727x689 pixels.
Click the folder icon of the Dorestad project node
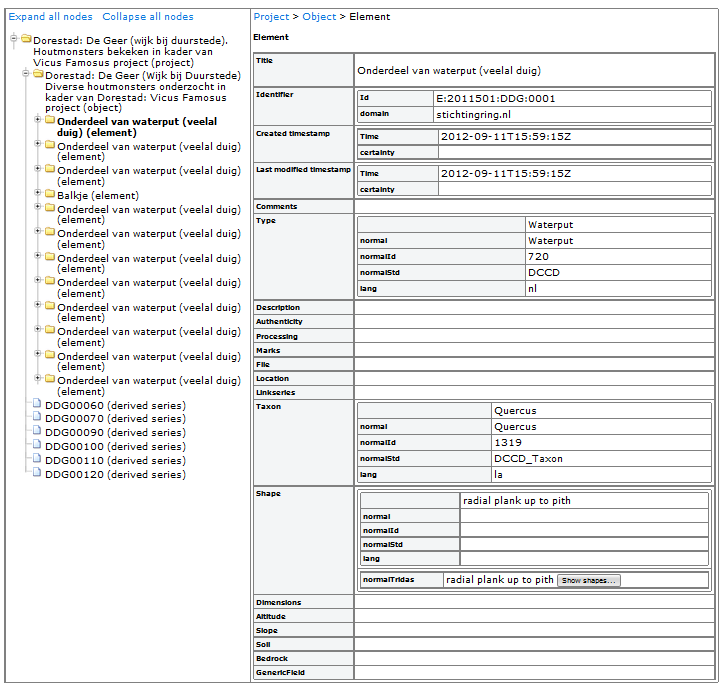[26, 38]
